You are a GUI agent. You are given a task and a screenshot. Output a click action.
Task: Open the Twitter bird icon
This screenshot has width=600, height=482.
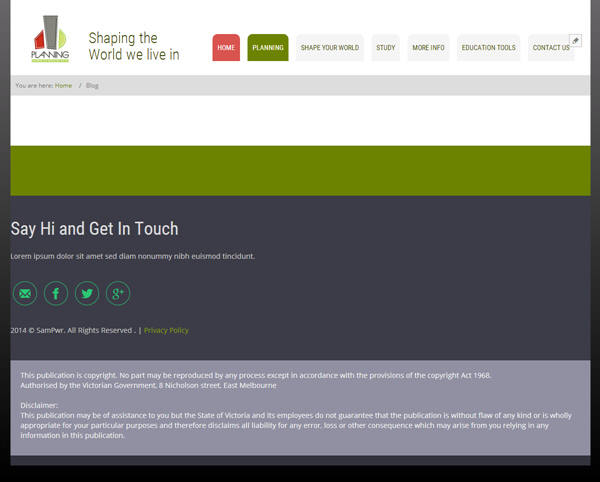pyautogui.click(x=87, y=293)
